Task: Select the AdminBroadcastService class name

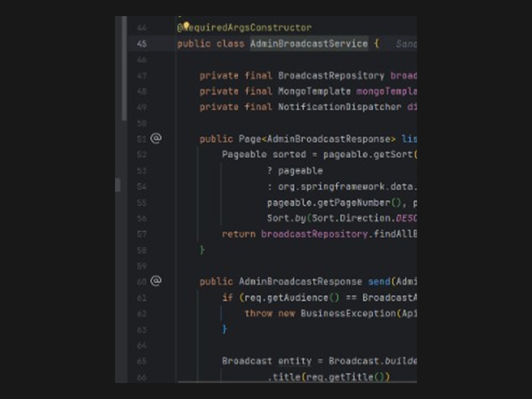Action: (x=309, y=44)
